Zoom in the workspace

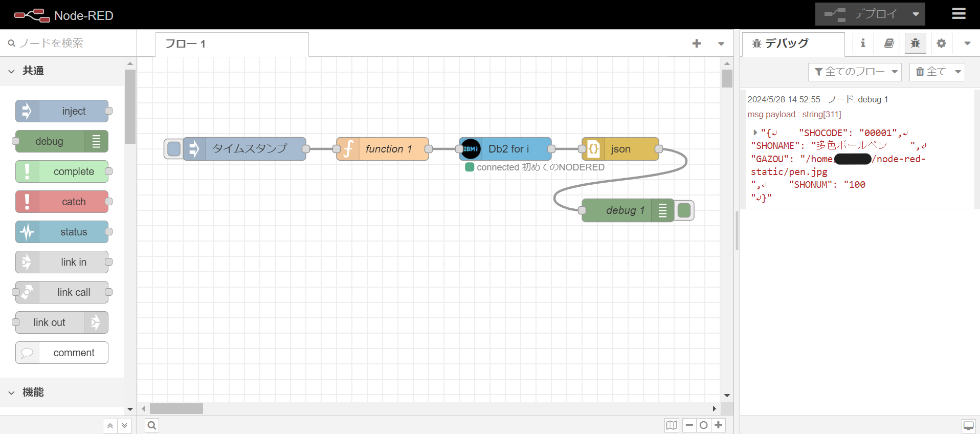(x=718, y=425)
